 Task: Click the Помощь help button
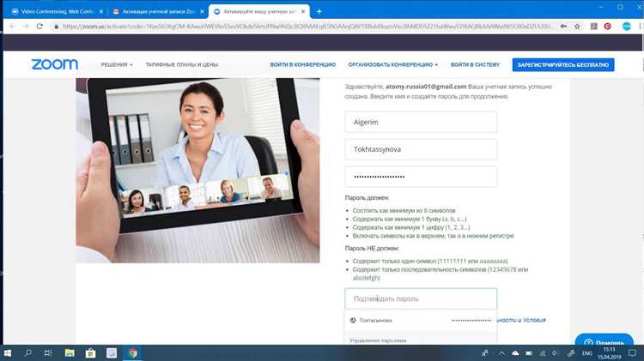pyautogui.click(x=604, y=340)
